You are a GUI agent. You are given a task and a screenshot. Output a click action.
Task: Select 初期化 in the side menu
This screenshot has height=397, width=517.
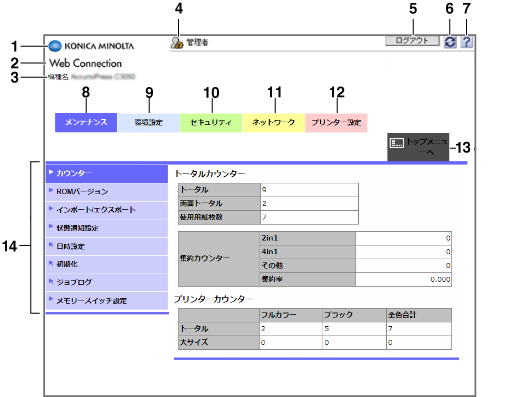[107, 264]
